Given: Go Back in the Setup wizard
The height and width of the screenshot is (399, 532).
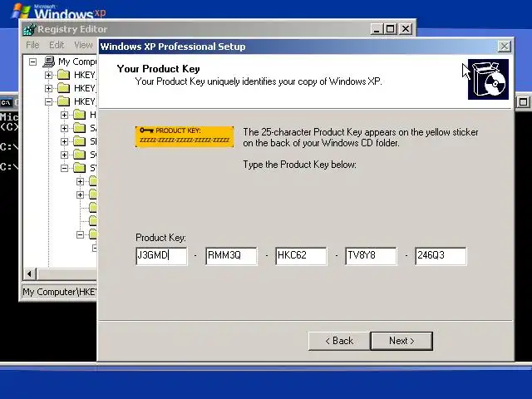Looking at the screenshot, I should (339, 341).
